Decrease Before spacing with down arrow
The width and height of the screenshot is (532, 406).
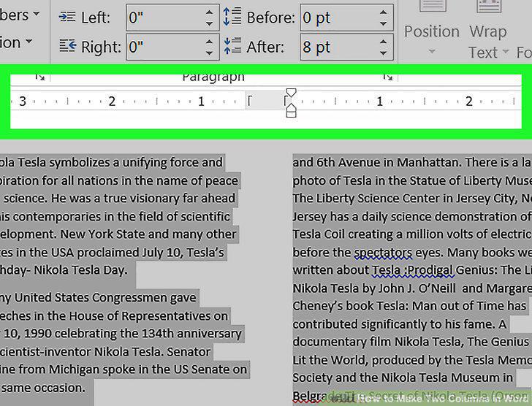coord(384,23)
